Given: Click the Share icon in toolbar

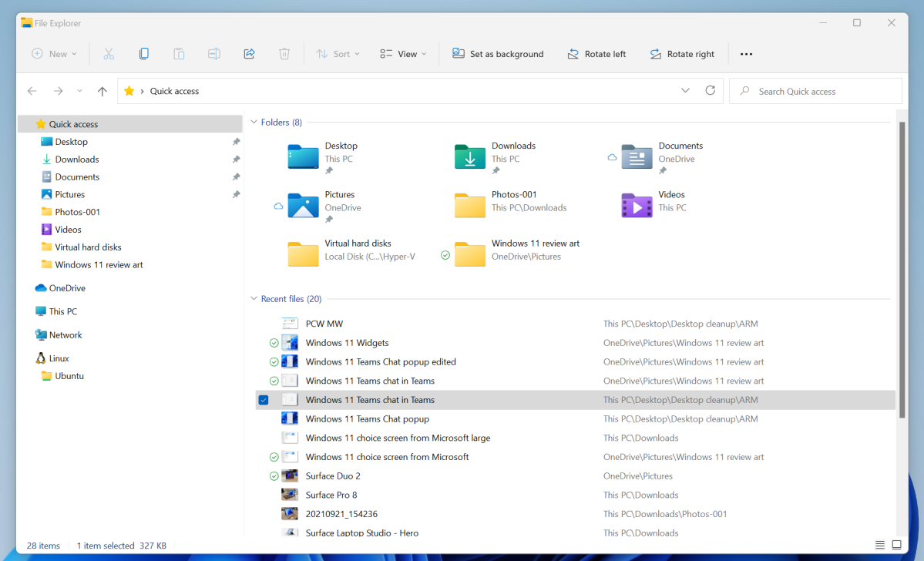Looking at the screenshot, I should click(249, 54).
